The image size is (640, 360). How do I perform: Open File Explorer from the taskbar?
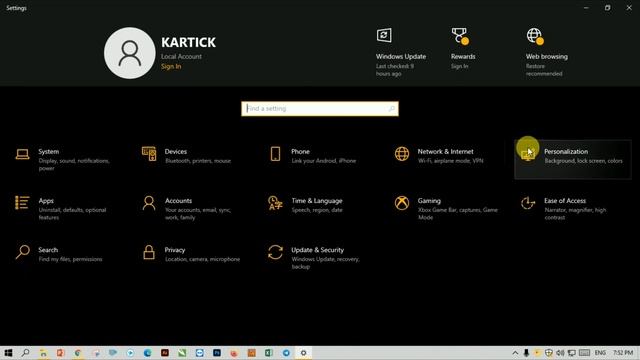tap(43, 353)
